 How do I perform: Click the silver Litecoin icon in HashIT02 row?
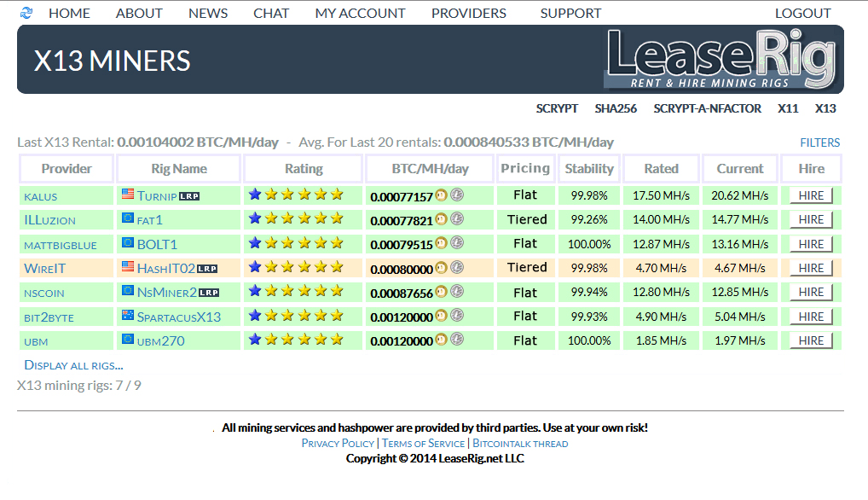pyautogui.click(x=457, y=267)
